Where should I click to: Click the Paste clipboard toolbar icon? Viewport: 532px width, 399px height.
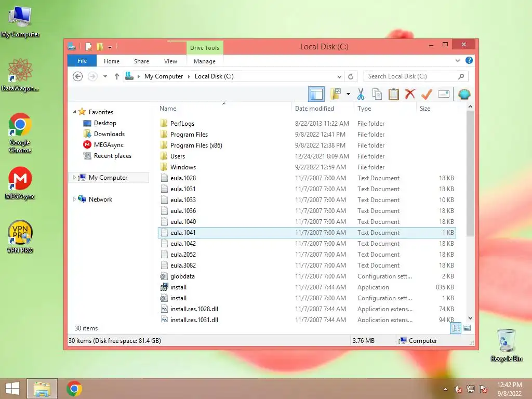coord(394,94)
